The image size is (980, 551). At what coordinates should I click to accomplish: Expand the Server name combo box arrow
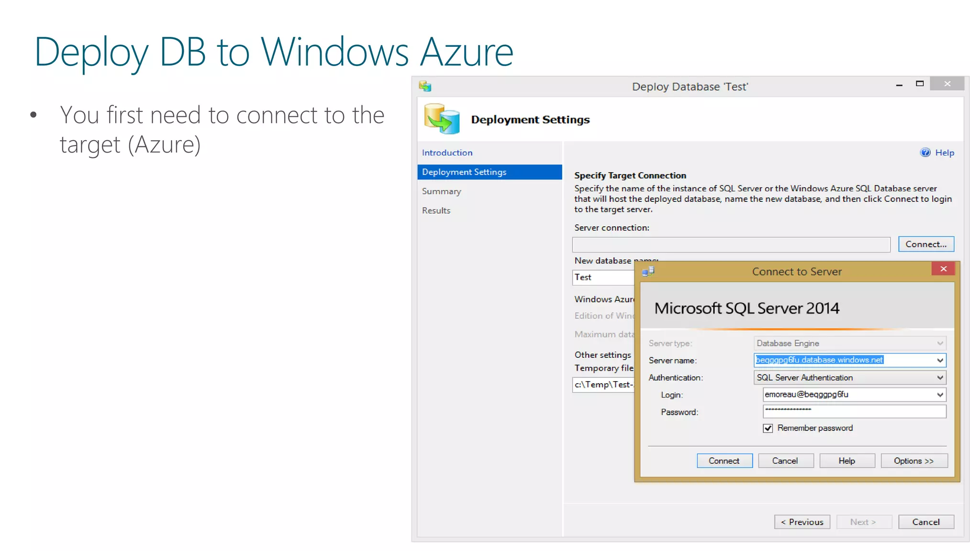coord(940,360)
